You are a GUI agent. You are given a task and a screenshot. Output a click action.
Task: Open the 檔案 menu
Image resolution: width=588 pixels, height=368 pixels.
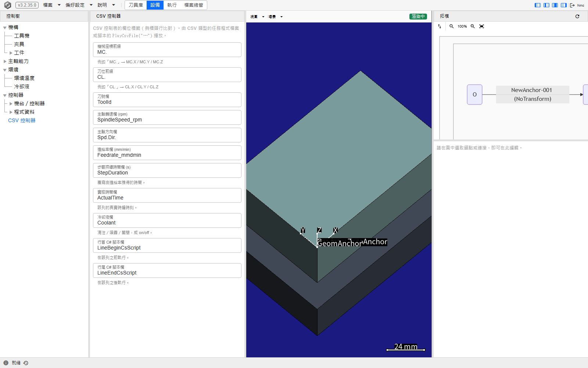(48, 5)
